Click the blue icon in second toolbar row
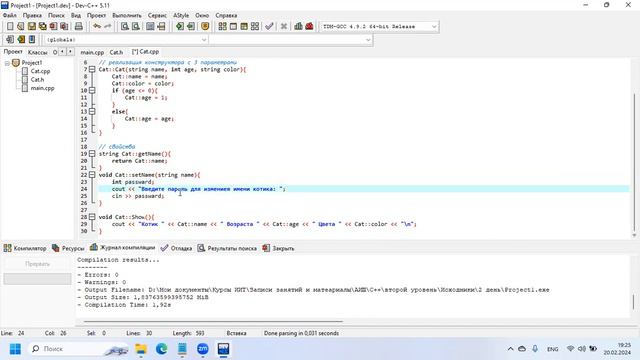 32,40
